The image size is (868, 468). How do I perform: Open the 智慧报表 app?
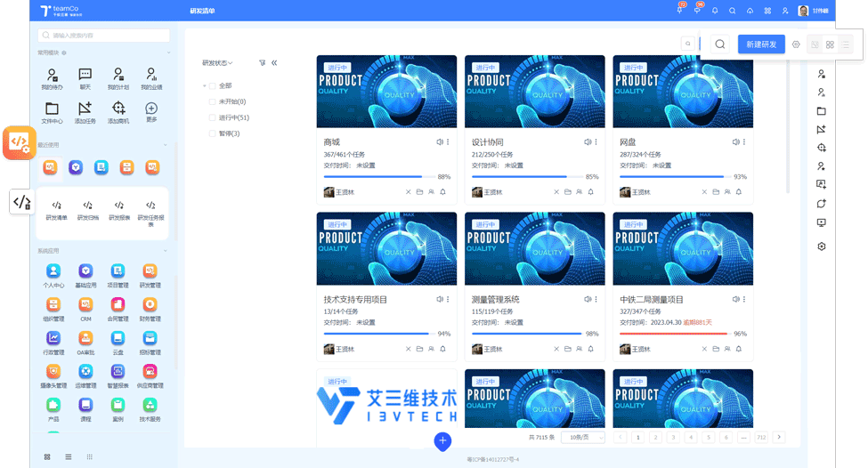(118, 375)
